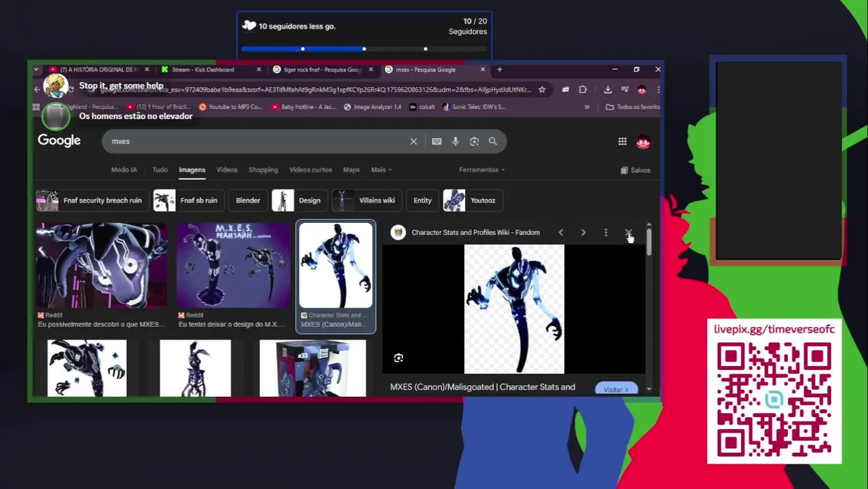Go back with browser back arrow
This screenshot has height=489, width=868.
[37, 90]
